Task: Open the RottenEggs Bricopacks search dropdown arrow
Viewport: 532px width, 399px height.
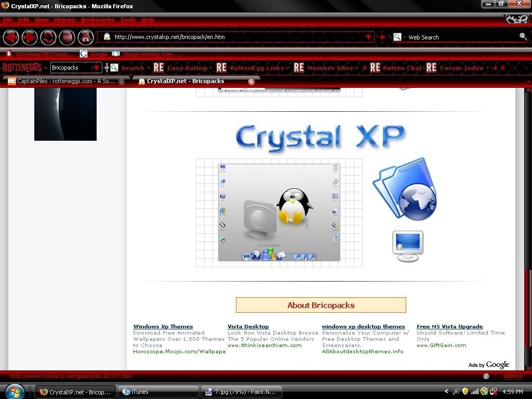Action: pyautogui.click(x=96, y=68)
